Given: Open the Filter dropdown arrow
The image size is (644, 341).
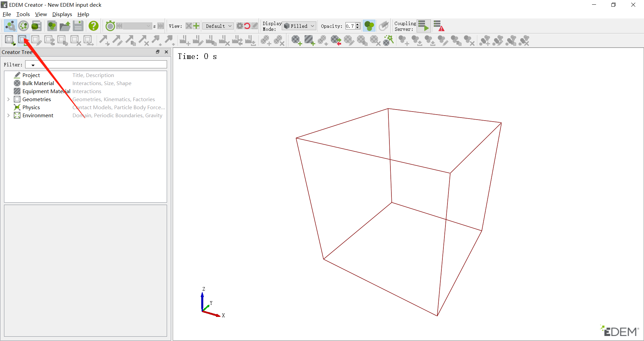Looking at the screenshot, I should tap(33, 65).
